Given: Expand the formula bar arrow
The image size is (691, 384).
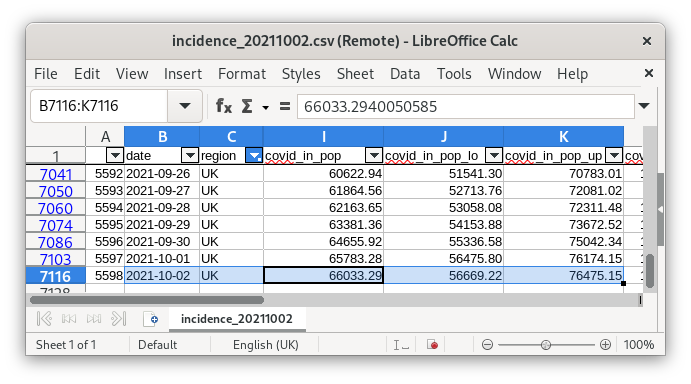Looking at the screenshot, I should click(644, 106).
